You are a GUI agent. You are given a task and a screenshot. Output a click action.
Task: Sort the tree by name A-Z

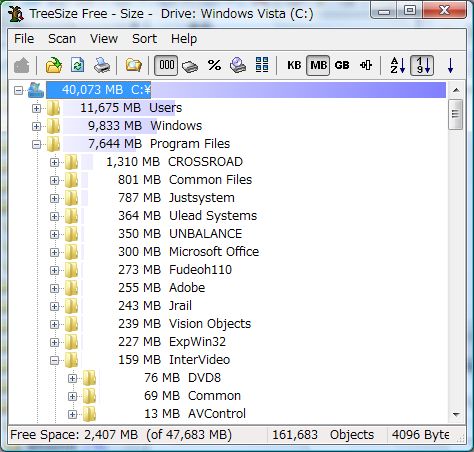[x=398, y=65]
